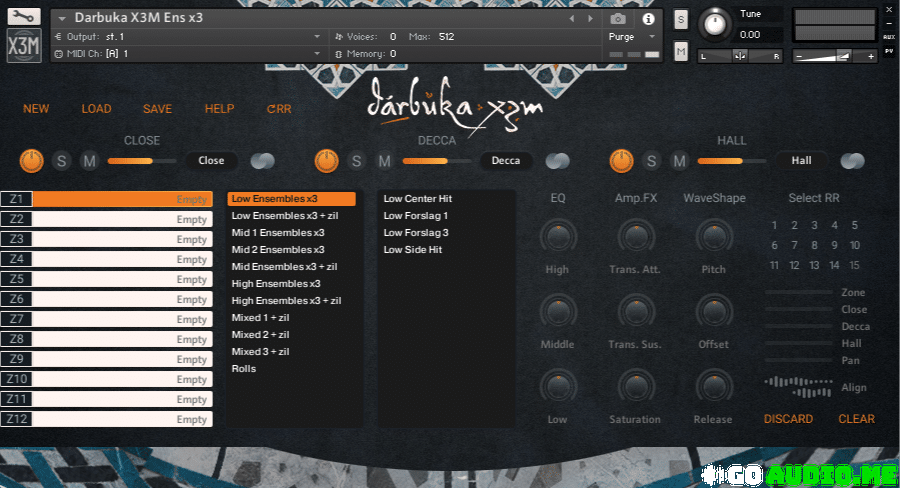This screenshot has height=488, width=900.
Task: Select Mid 1 Ensembles x3 preset
Action: tap(278, 233)
